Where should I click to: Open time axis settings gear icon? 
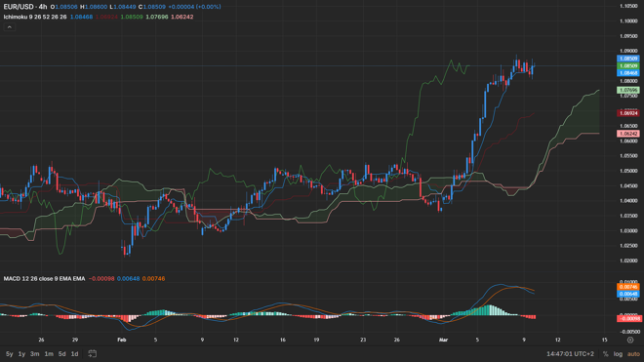tap(630, 340)
